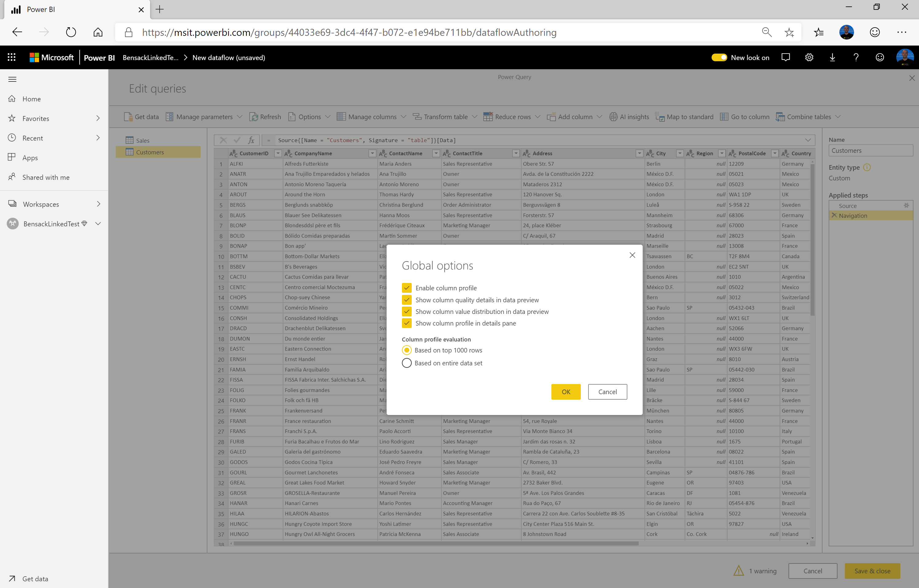Open the Source step settings gear
Screen dimensions: 919x588
(906, 205)
